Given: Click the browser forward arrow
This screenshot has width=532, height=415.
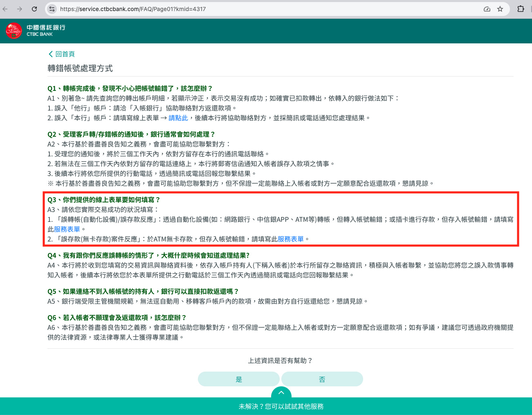Looking at the screenshot, I should (20, 9).
